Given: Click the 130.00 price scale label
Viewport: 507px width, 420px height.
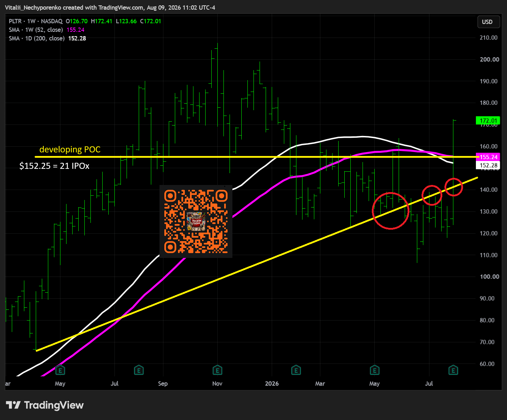Looking at the screenshot, I should [x=488, y=211].
